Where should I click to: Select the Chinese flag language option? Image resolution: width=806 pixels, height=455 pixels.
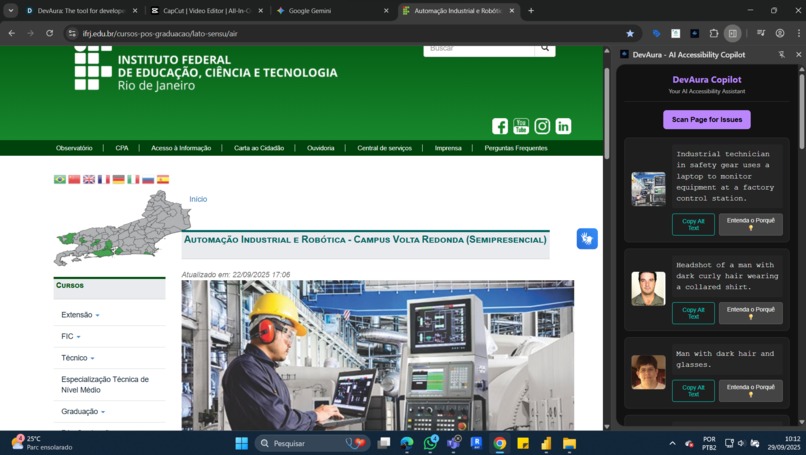point(75,179)
